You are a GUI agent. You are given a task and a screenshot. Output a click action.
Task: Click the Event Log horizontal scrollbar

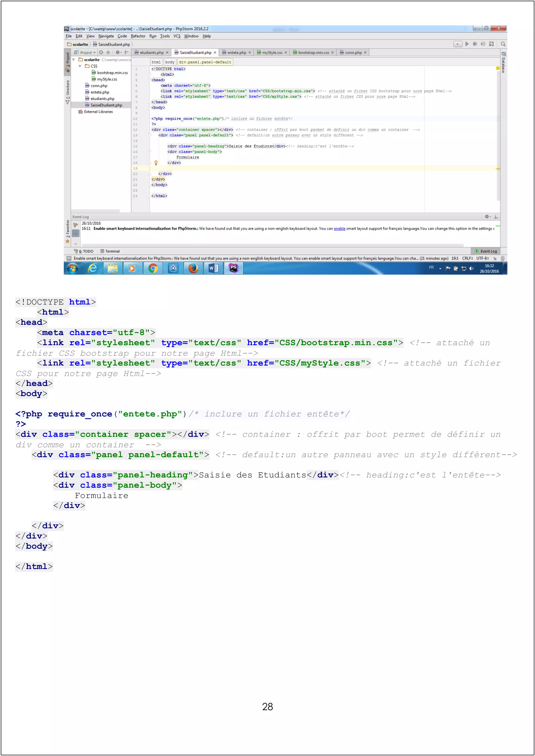click(x=273, y=245)
